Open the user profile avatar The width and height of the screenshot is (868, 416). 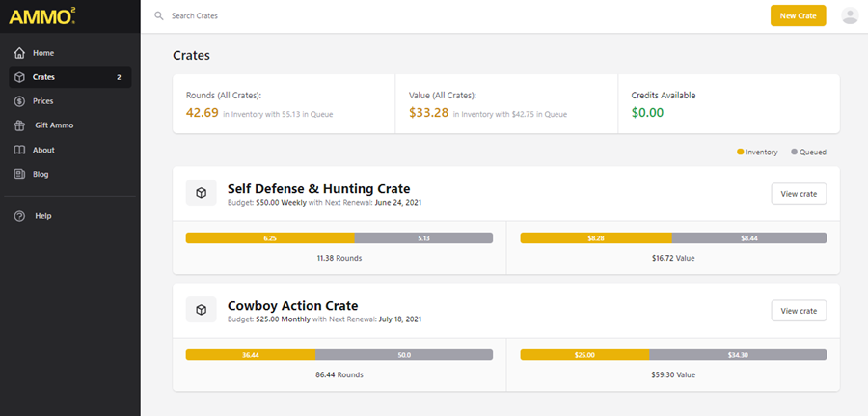coord(850,15)
